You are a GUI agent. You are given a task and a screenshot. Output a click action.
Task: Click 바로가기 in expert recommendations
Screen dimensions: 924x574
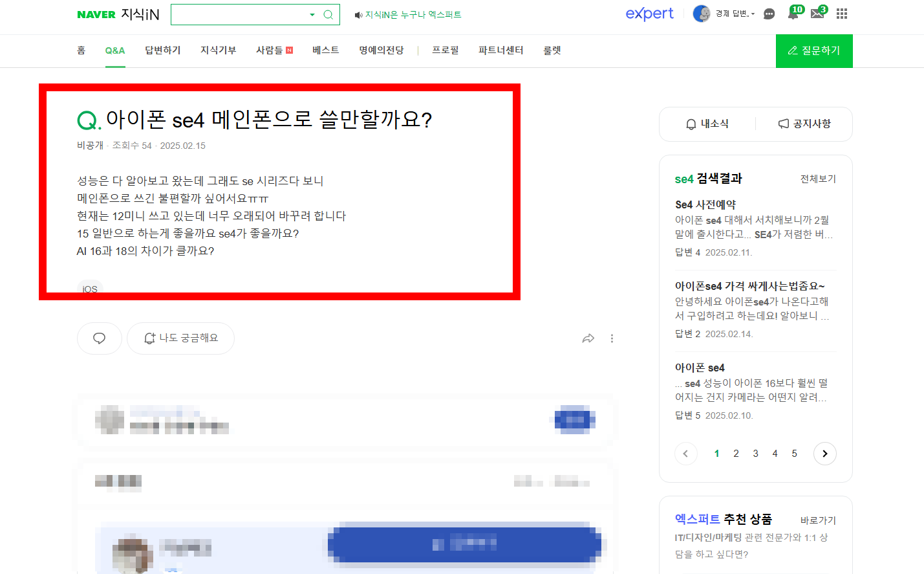(x=818, y=520)
